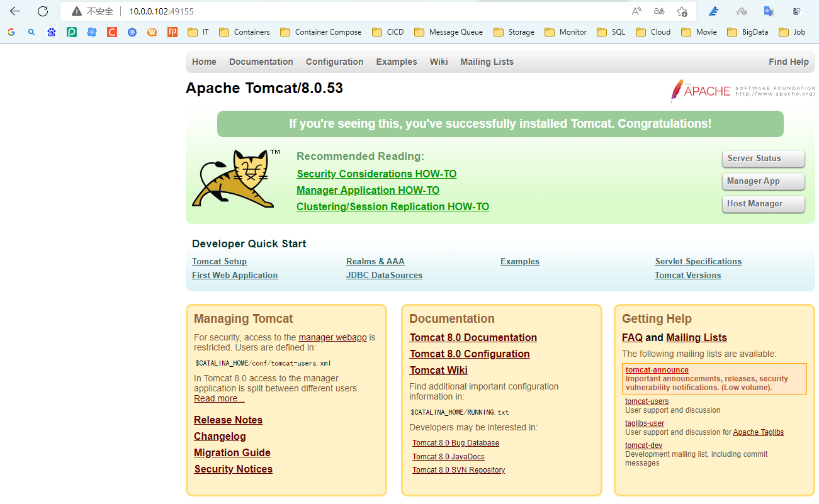The image size is (819, 504).
Task: Open Mailing Lists in the Tomcat navigation bar
Action: pyautogui.click(x=487, y=62)
